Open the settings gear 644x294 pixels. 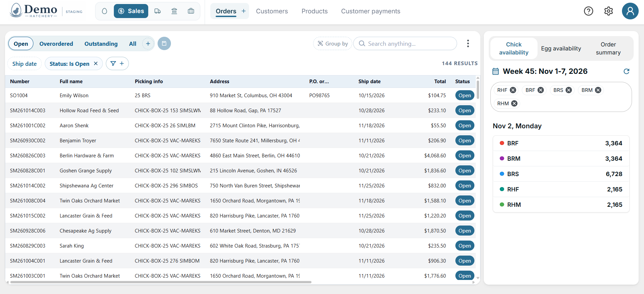[609, 11]
